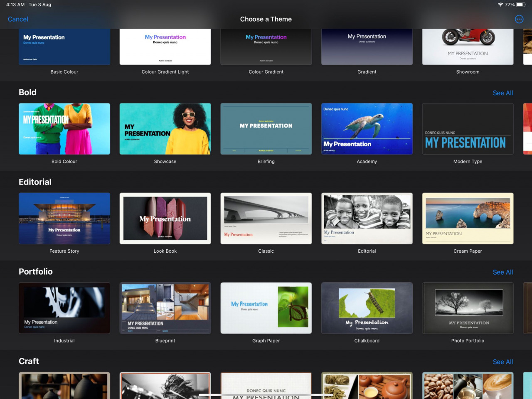Select the Showcase theme thumbnail
532x399 pixels.
pyautogui.click(x=165, y=129)
